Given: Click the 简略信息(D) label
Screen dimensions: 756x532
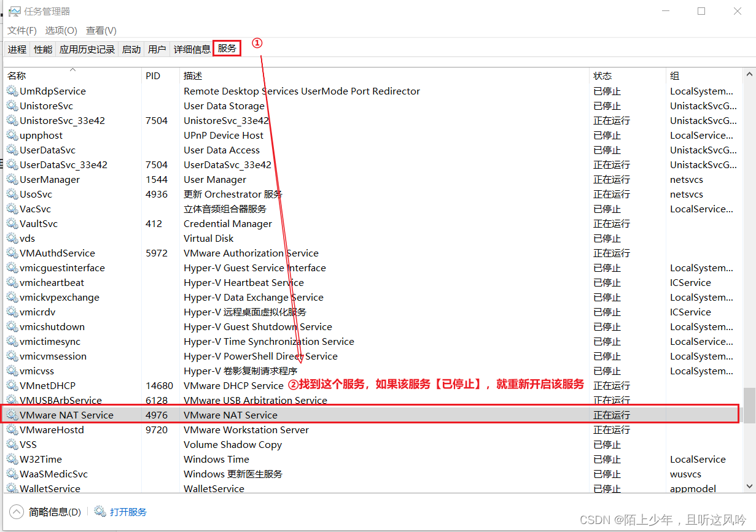Looking at the screenshot, I should (x=55, y=512).
